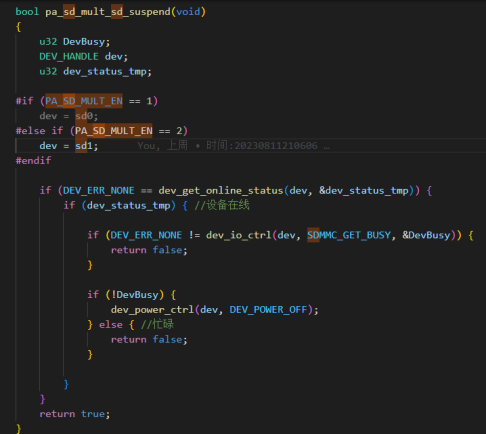The height and width of the screenshot is (434, 486).
Task: Click the comment //设备在线
Action: pyautogui.click(x=222, y=205)
